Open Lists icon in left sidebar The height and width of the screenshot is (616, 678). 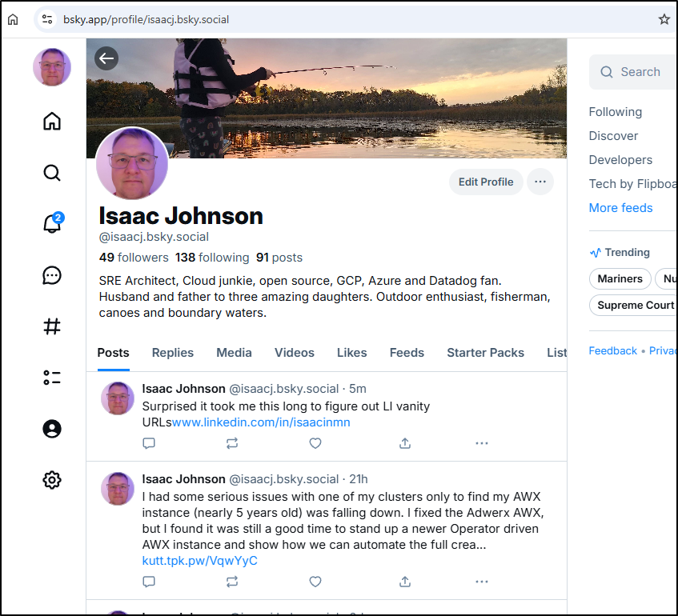[52, 378]
